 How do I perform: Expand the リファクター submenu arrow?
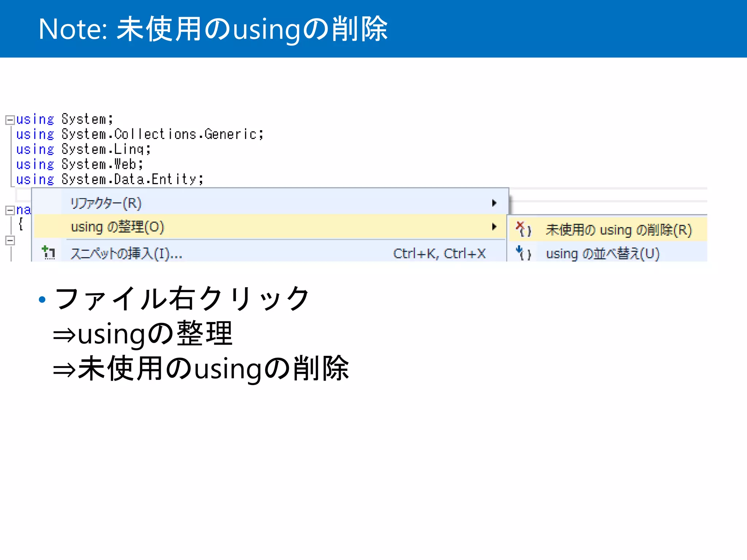click(494, 203)
